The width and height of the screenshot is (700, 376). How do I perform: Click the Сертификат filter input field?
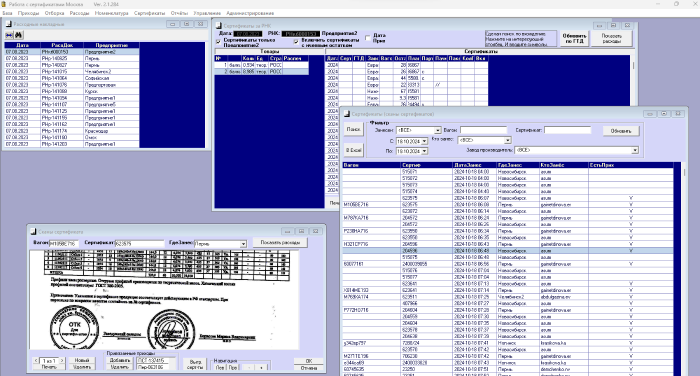pyautogui.click(x=567, y=130)
